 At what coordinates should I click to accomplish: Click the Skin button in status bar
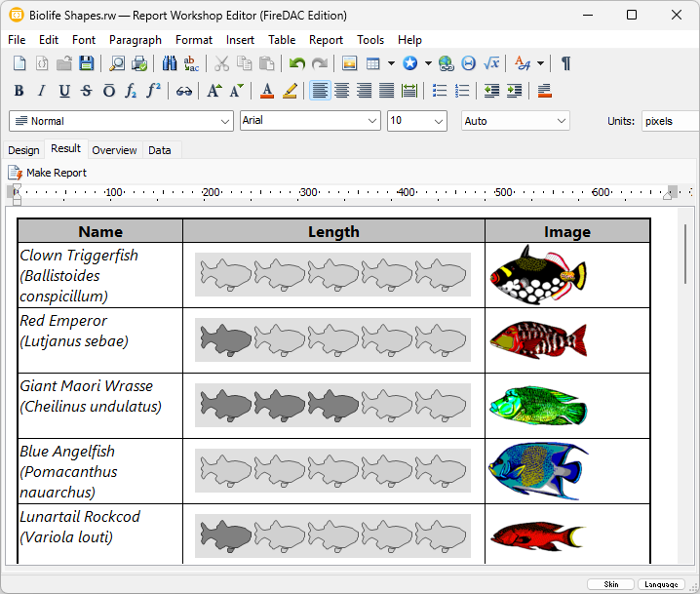pos(610,584)
